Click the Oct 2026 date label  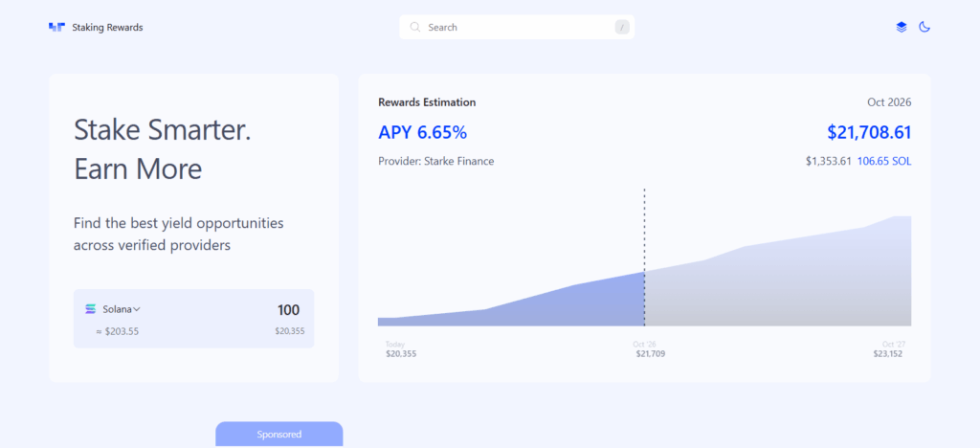(889, 102)
